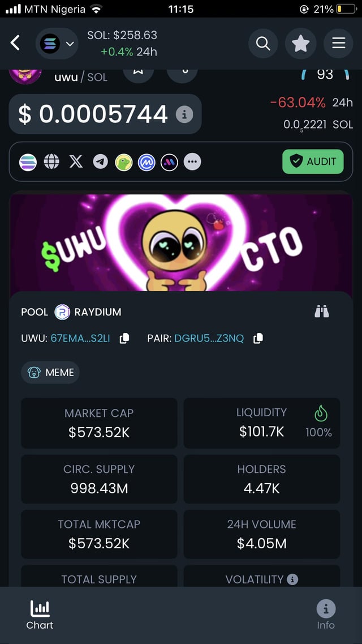Screen dimensions: 362x644
Task: Open the CoinMarketCap icon link
Action: pos(147,163)
